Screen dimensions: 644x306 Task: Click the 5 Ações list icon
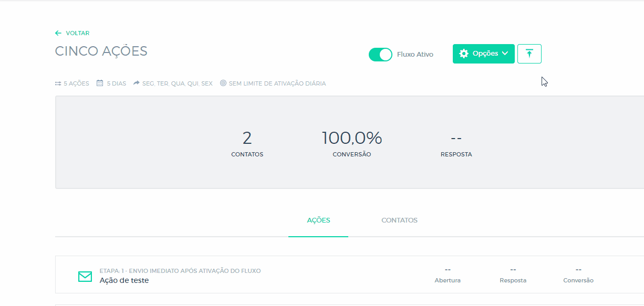click(x=58, y=83)
